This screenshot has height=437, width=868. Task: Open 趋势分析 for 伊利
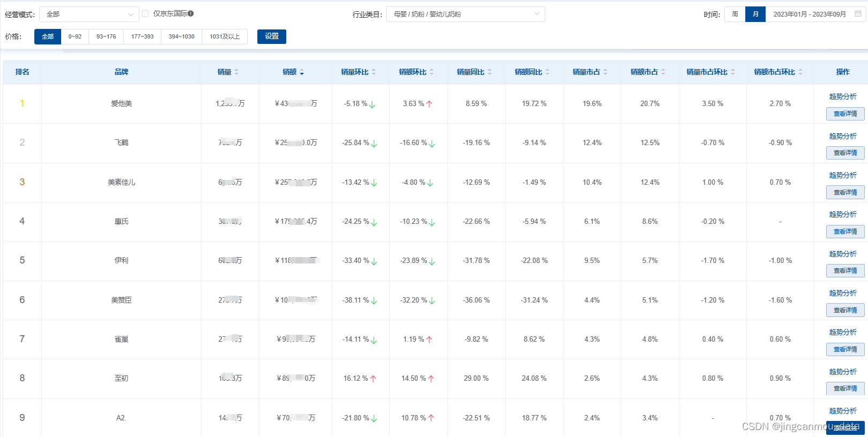843,254
